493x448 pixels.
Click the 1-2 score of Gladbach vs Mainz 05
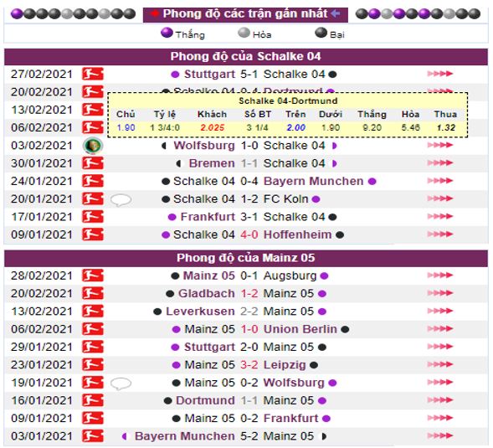249,294
